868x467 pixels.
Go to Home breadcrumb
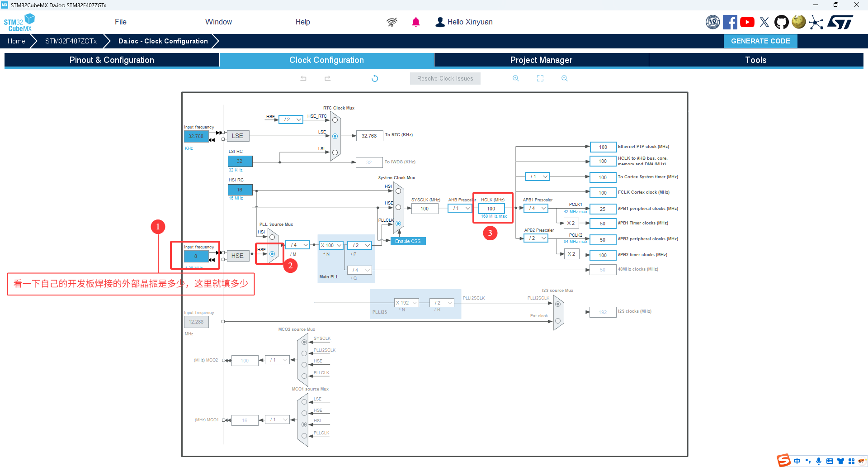pos(16,41)
